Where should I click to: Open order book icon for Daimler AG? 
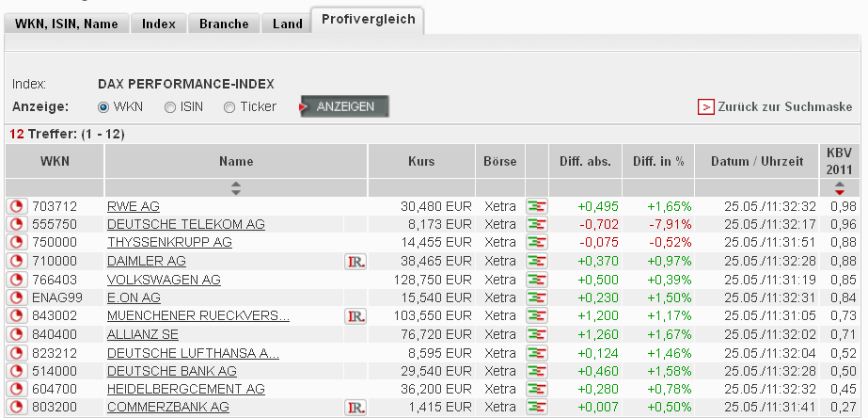(536, 261)
